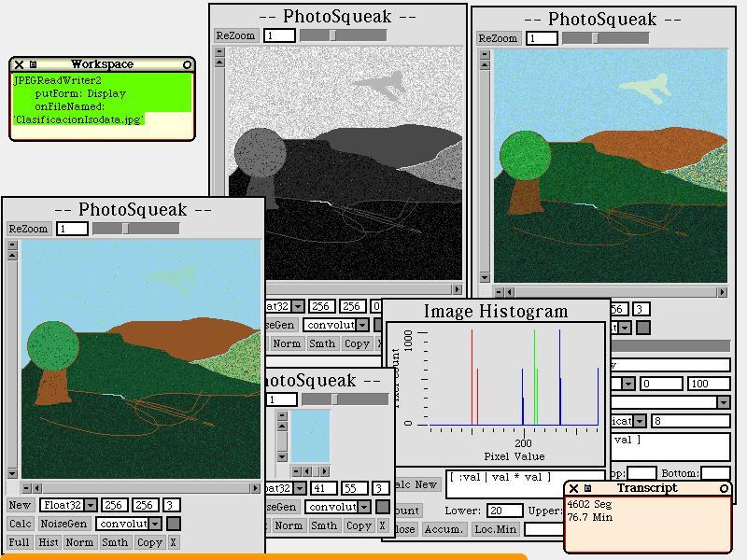Click the horizontal scrollbar menu box in the right PhotoSqueak window
The image size is (747, 560).
coord(499,292)
